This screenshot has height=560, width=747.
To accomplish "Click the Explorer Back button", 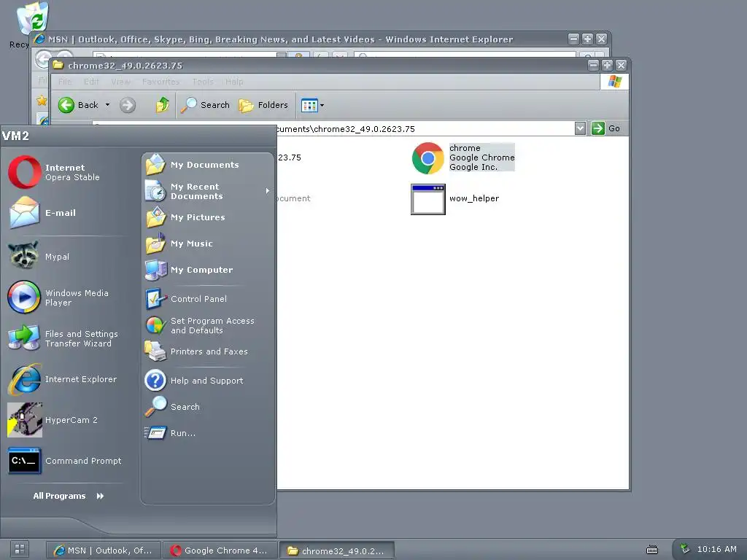I will click(78, 105).
